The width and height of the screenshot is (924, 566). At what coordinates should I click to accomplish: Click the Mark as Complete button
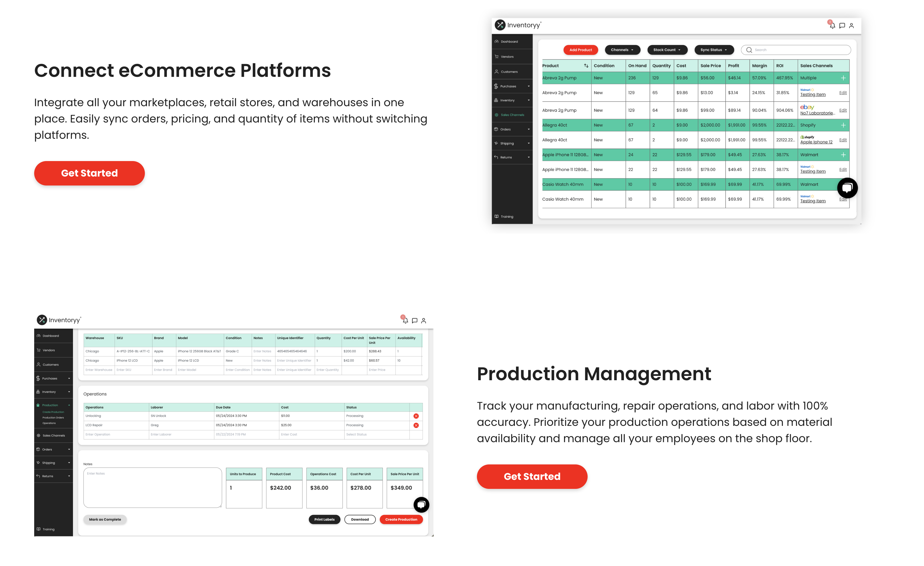pyautogui.click(x=105, y=520)
